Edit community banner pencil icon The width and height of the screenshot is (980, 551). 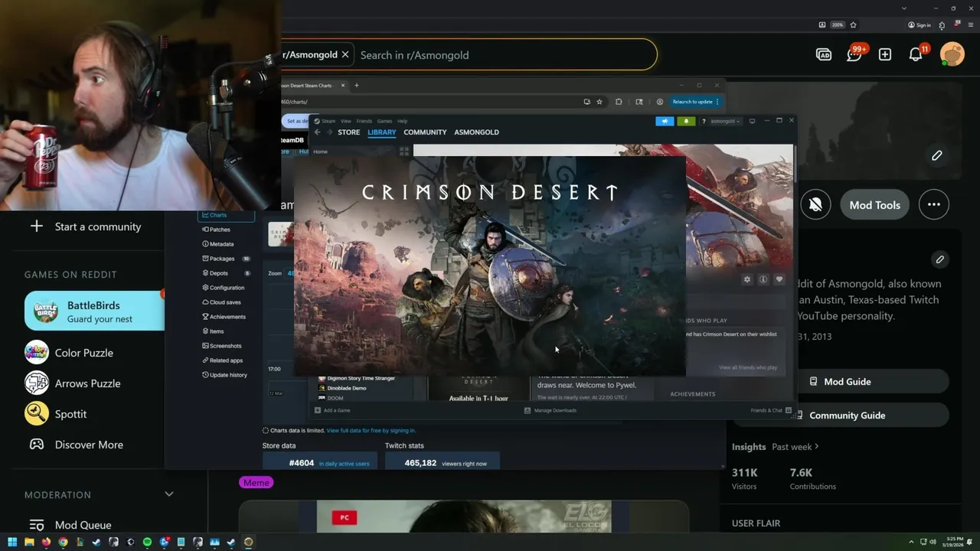937,155
